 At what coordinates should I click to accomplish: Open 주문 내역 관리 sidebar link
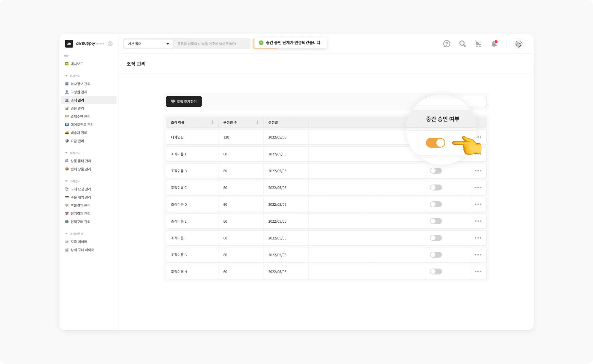[x=81, y=197]
